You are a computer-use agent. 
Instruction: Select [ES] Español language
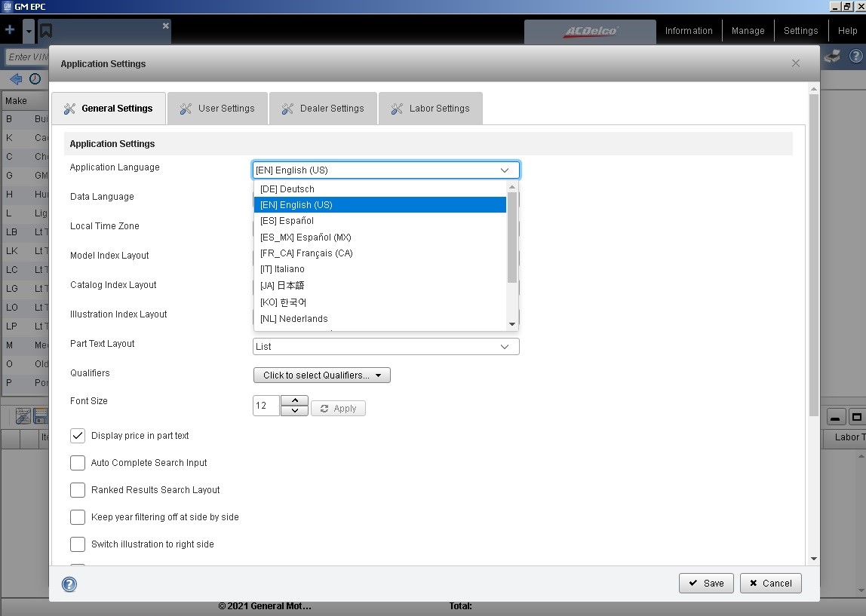(380, 221)
